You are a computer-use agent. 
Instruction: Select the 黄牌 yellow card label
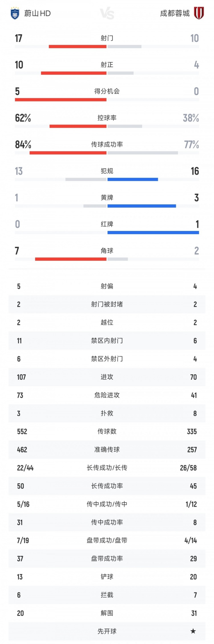coord(107,198)
